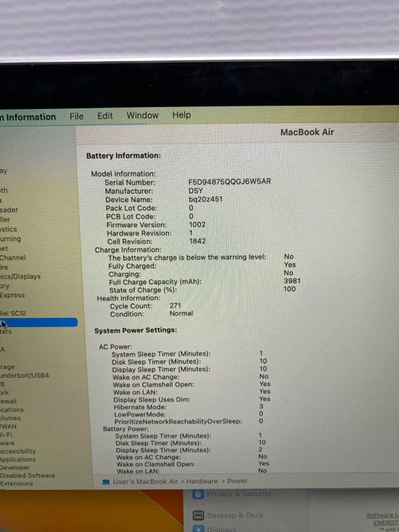Screen dimensions: 399x532
Task: Select Developer in the sidebar
Action: (x=14, y=467)
